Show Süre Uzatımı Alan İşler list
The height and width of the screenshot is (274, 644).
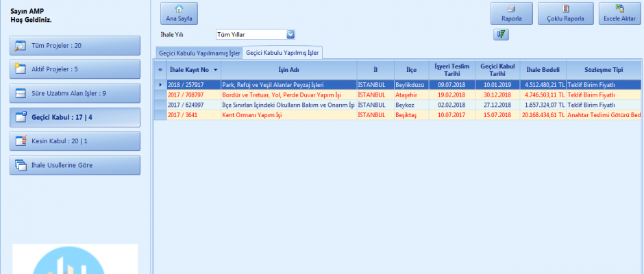click(x=75, y=93)
